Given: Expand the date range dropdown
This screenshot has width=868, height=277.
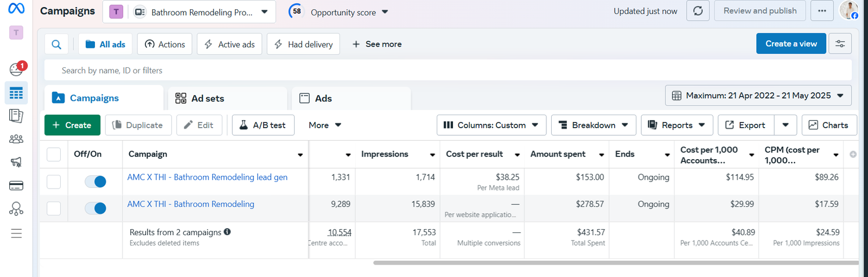Looking at the screenshot, I should coord(758,96).
